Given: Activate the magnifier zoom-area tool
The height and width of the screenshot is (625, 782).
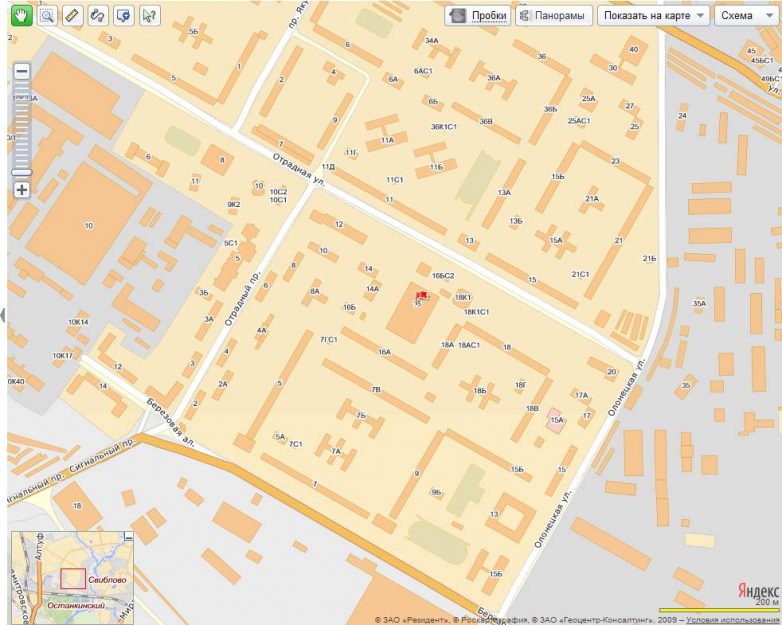Looking at the screenshot, I should pyautogui.click(x=46, y=15).
